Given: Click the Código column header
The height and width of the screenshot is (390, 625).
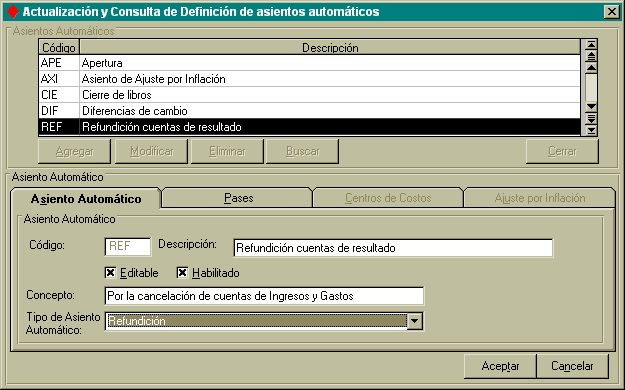Looking at the screenshot, I should point(59,47).
